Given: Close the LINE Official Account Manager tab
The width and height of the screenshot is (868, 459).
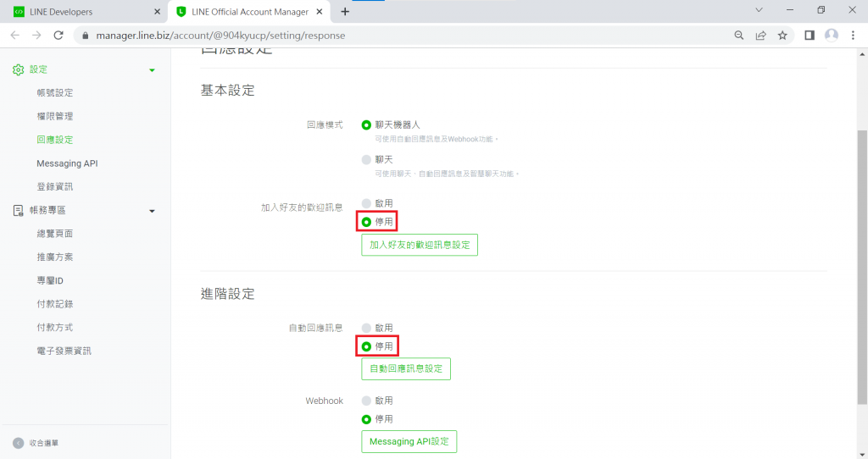Looking at the screenshot, I should [x=320, y=12].
